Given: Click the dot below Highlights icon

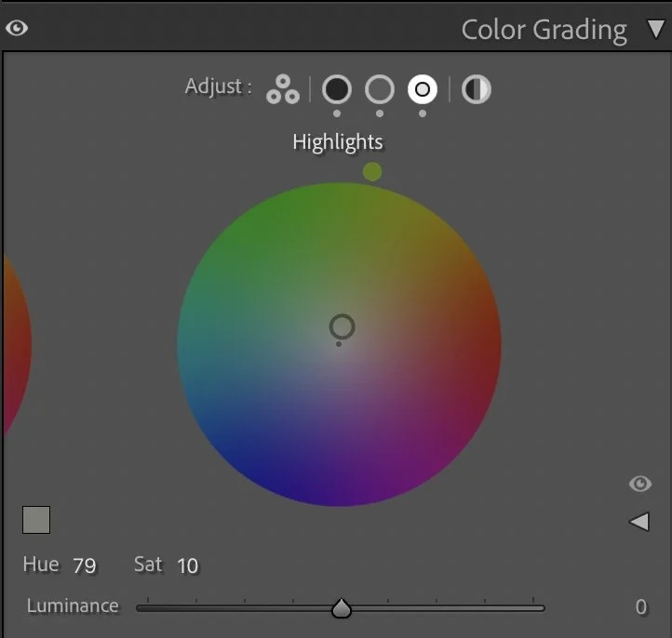Looking at the screenshot, I should pyautogui.click(x=423, y=113).
